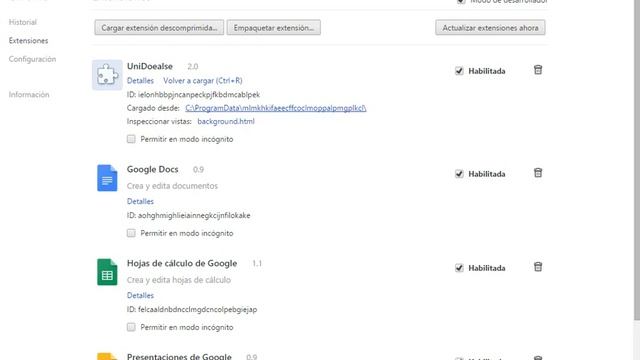The width and height of the screenshot is (640, 360).
Task: Toggle Habilitada for Hojas de cálculo de Google
Action: (x=459, y=268)
